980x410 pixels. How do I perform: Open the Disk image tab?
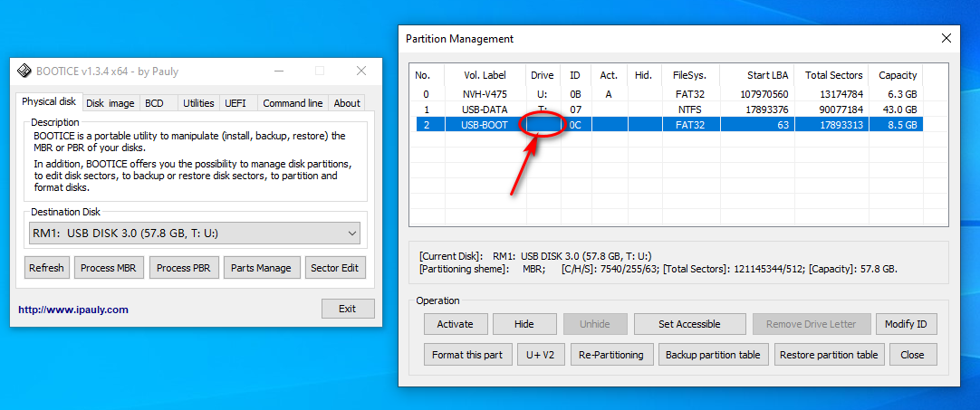(110, 103)
